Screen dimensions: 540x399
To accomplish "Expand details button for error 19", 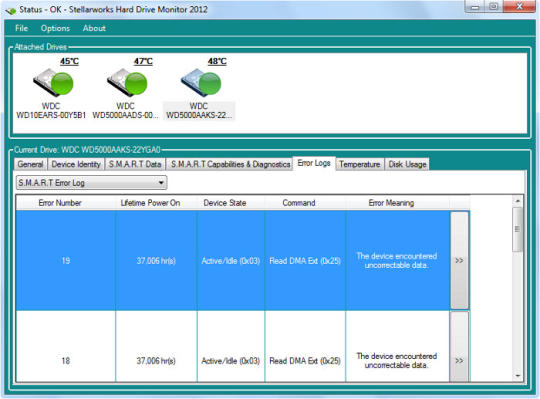I will [459, 261].
